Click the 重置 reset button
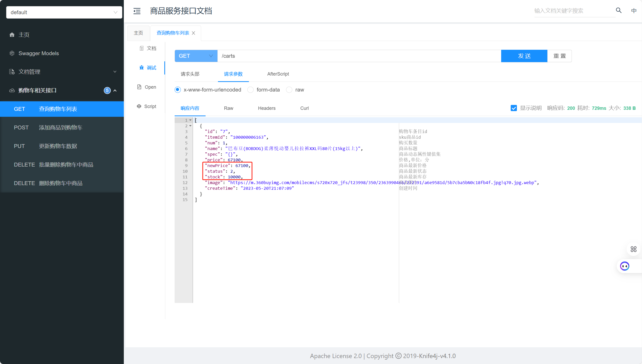 coord(559,56)
